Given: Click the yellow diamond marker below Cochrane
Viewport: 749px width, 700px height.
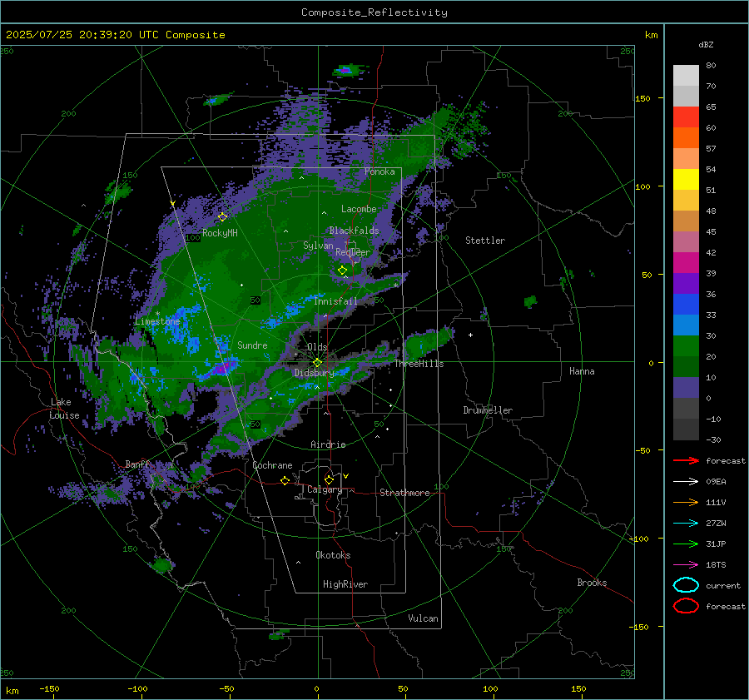Looking at the screenshot, I should 285,480.
